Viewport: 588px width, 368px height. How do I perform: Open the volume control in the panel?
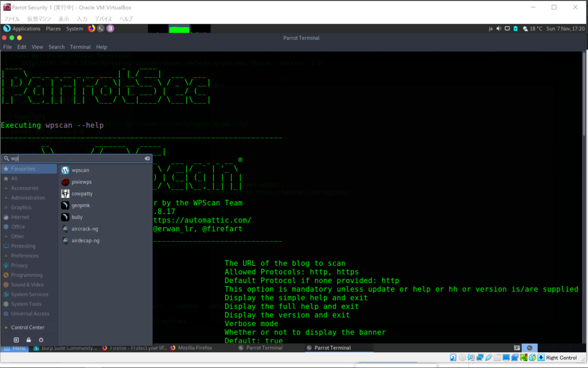499,28
